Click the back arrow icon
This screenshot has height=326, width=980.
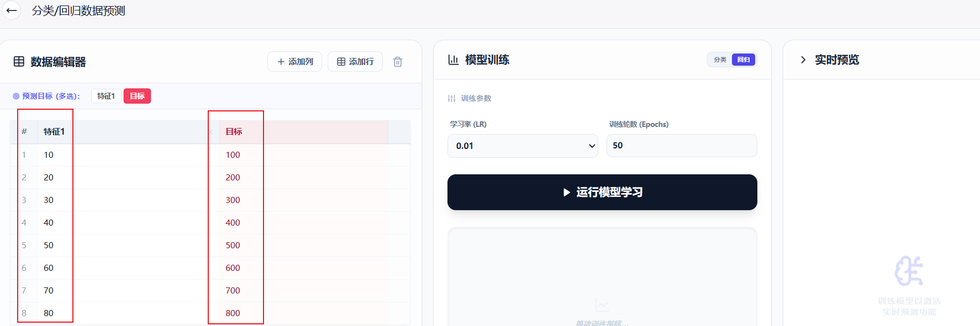(x=12, y=10)
